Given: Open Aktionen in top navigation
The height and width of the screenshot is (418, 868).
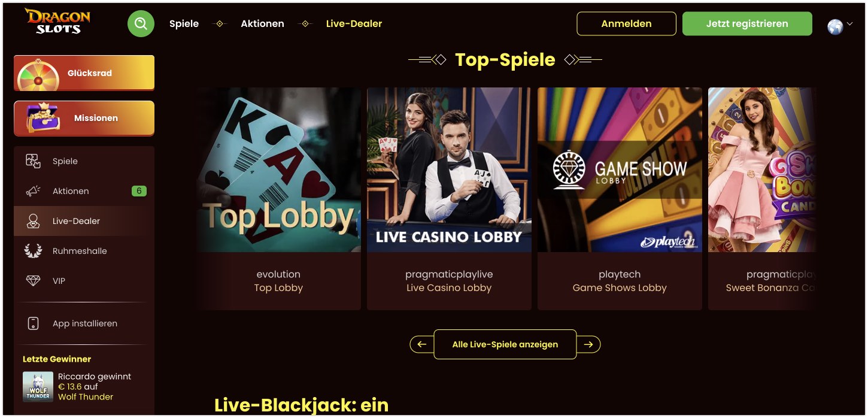Looking at the screenshot, I should pyautogui.click(x=262, y=24).
